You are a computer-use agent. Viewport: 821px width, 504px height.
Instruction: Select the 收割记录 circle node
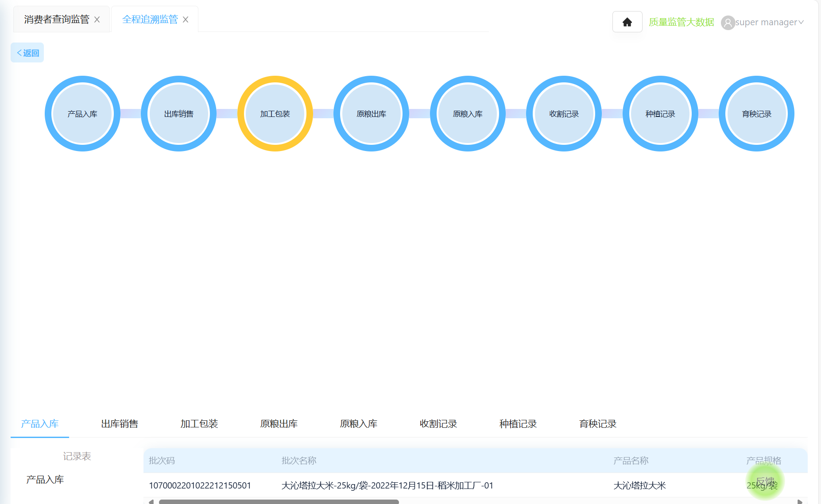(564, 114)
